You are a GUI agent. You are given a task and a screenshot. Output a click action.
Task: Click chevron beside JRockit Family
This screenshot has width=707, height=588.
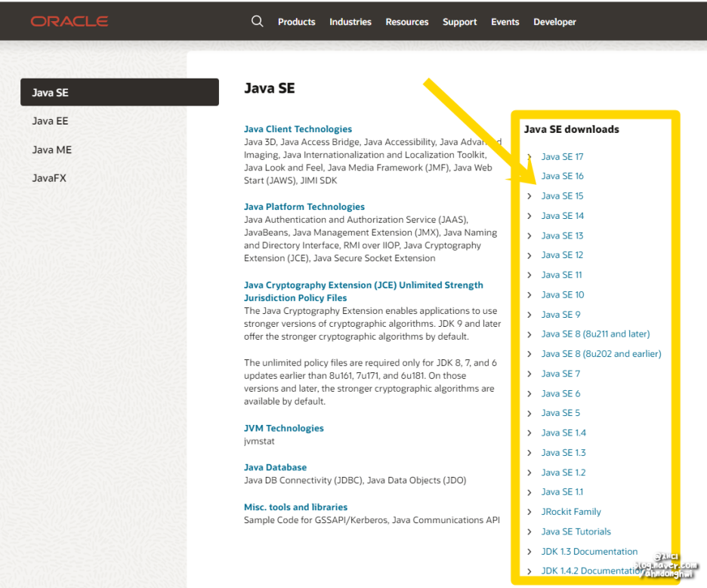(529, 512)
